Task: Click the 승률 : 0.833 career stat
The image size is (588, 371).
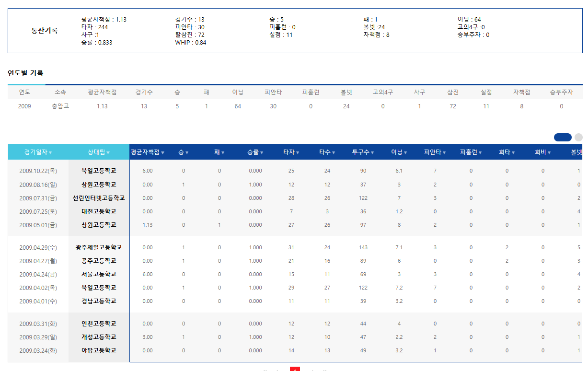Action: tap(97, 43)
